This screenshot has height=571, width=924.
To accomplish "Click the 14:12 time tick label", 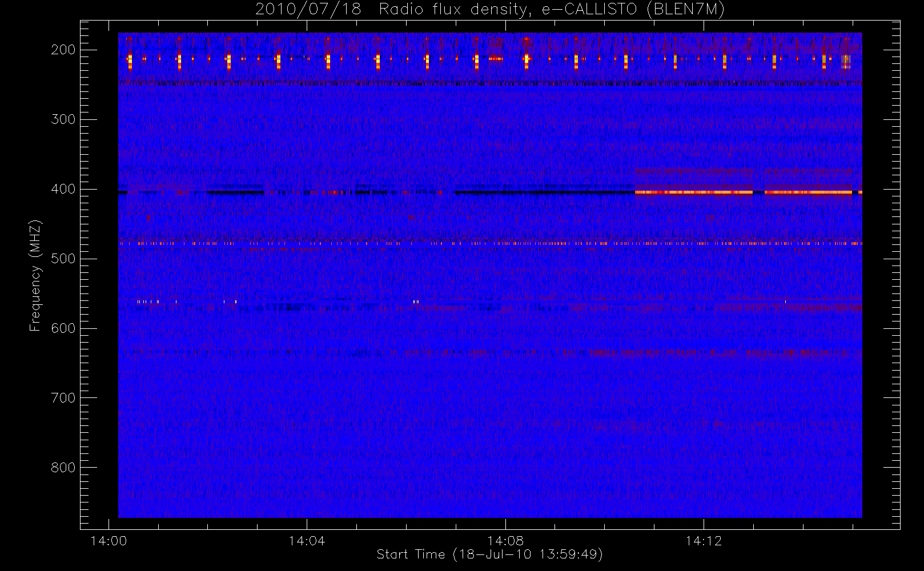I will [704, 541].
